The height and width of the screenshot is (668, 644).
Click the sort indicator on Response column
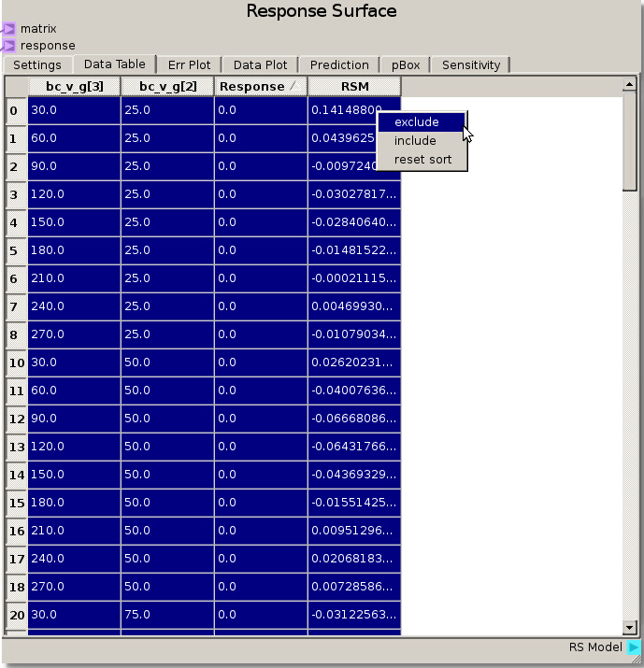[x=293, y=86]
